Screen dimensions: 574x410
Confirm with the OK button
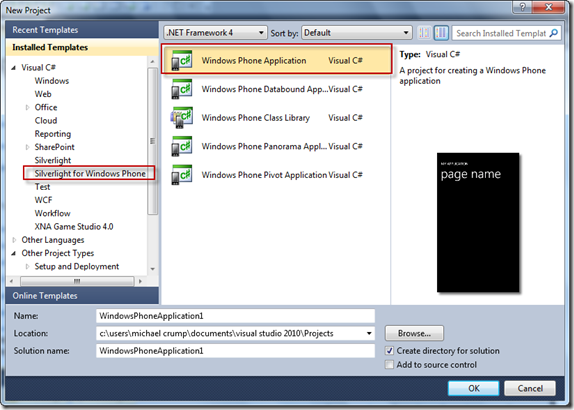pos(473,388)
